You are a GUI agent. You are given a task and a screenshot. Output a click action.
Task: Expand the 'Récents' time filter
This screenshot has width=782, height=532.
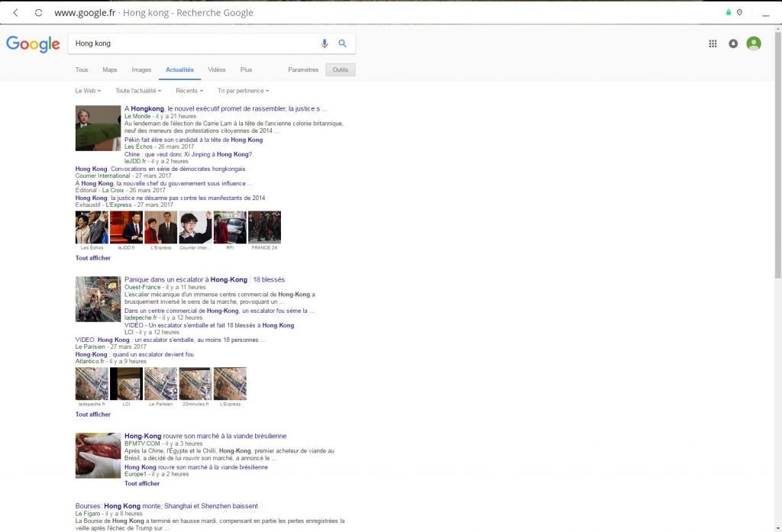189,91
